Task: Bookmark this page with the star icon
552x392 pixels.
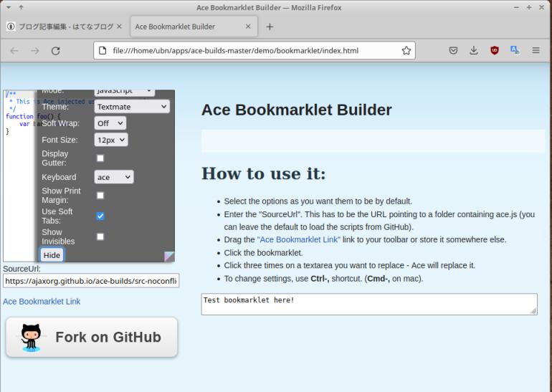Action: [x=406, y=51]
